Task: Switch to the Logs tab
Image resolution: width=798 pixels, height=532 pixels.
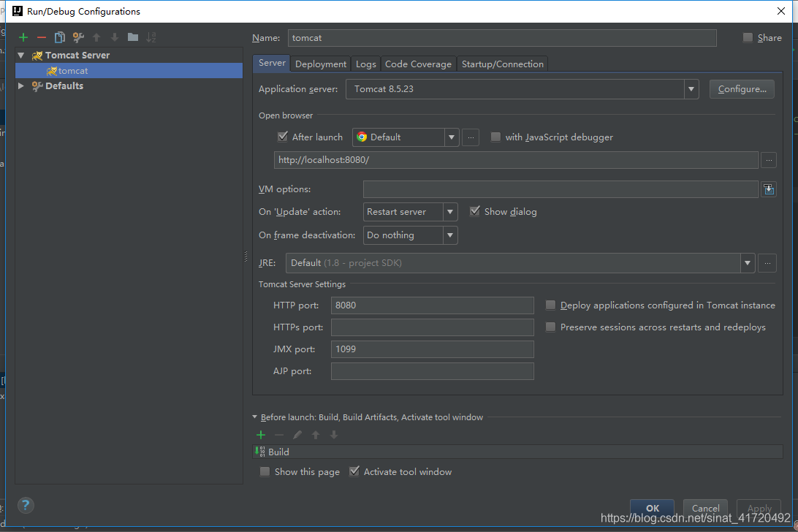Action: (365, 64)
